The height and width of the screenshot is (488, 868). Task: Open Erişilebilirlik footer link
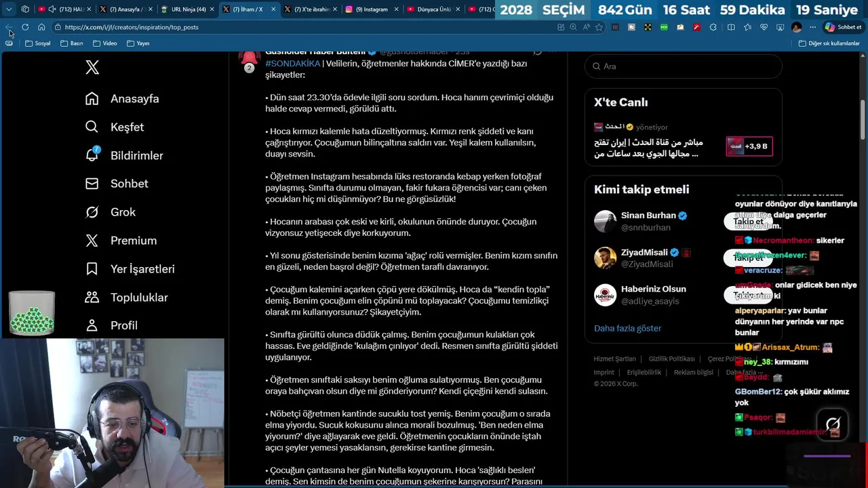point(644,373)
